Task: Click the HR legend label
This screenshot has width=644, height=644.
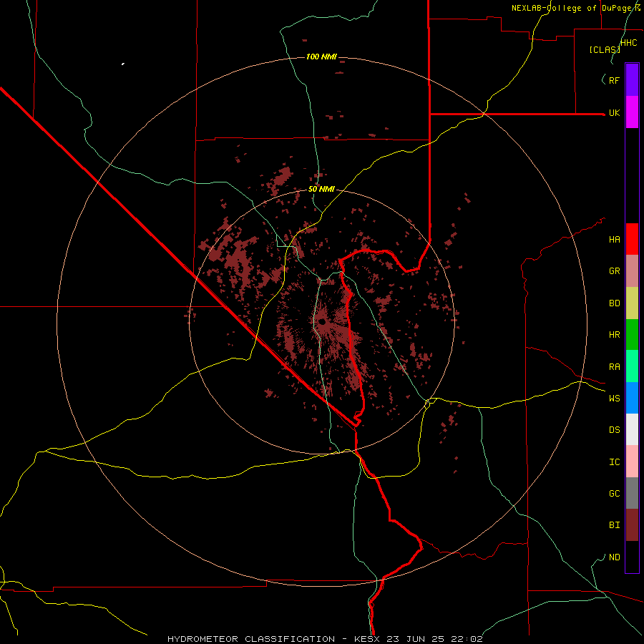Action: point(614,335)
